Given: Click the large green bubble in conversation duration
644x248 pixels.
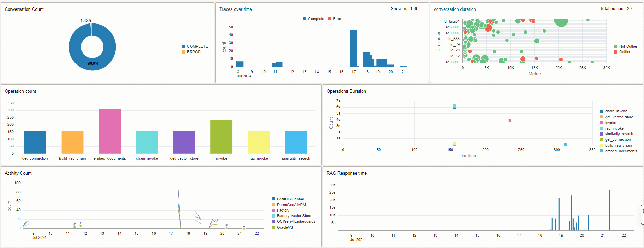Looking at the screenshot, I should pyautogui.click(x=561, y=22).
